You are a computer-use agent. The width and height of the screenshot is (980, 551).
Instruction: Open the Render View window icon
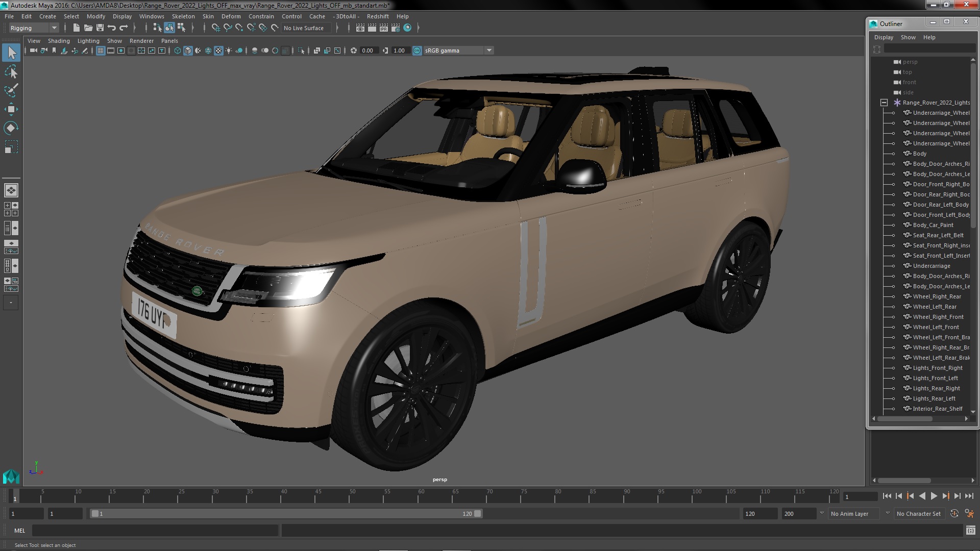(360, 28)
